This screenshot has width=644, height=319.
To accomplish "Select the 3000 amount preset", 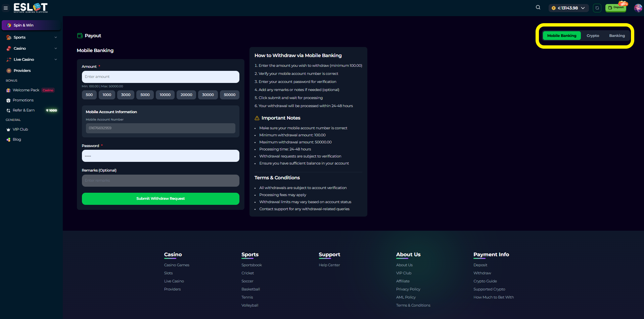I will 126,95.
